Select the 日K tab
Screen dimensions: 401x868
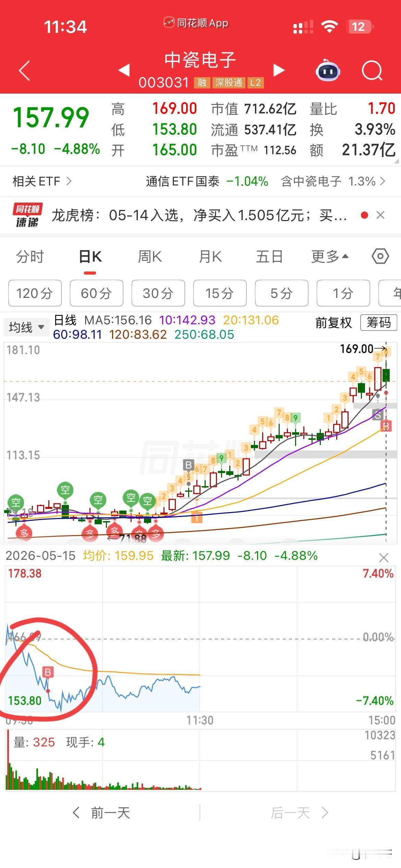click(90, 257)
